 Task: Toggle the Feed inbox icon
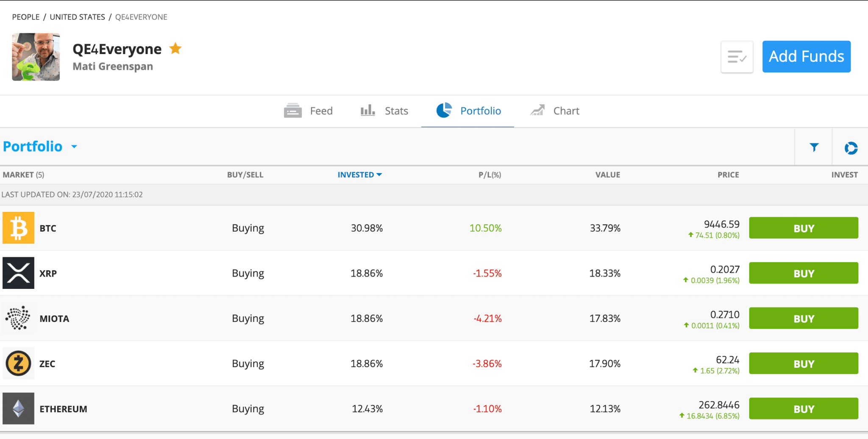[x=292, y=110]
